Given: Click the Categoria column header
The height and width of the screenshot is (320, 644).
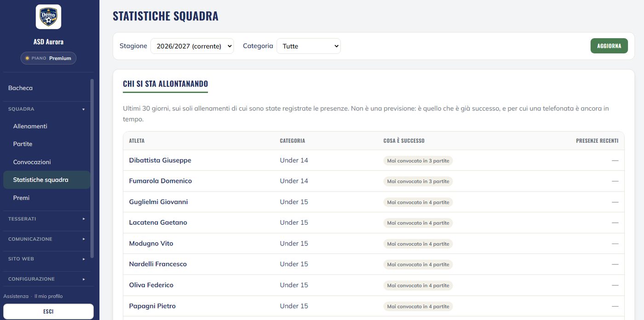Looking at the screenshot, I should click(x=292, y=141).
